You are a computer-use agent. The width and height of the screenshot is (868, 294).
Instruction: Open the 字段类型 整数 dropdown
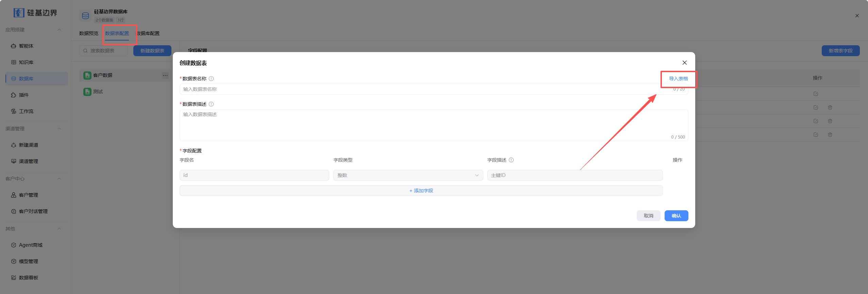point(408,175)
